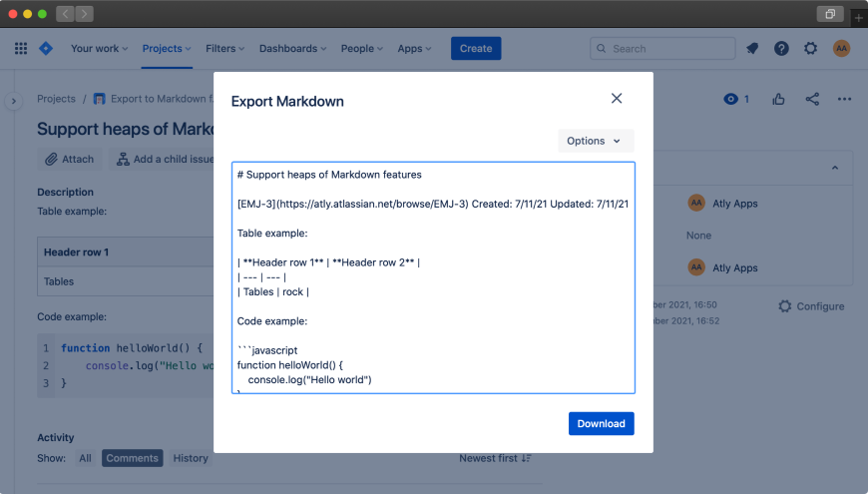Open the Options dropdown

pos(596,141)
